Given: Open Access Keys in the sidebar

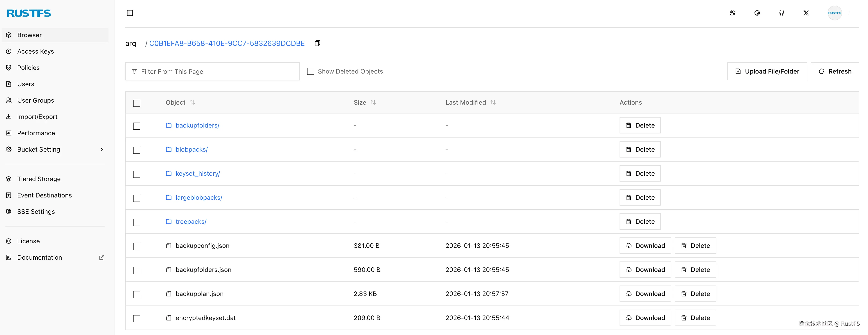Looking at the screenshot, I should 35,51.
